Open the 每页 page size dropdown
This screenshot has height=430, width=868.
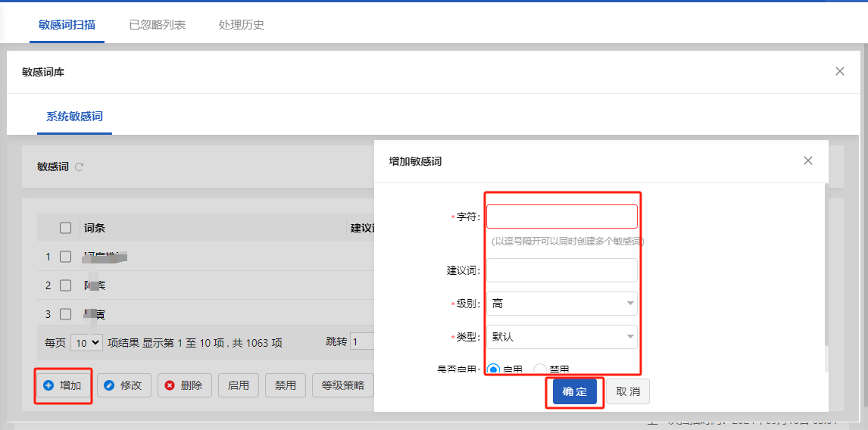click(x=86, y=343)
